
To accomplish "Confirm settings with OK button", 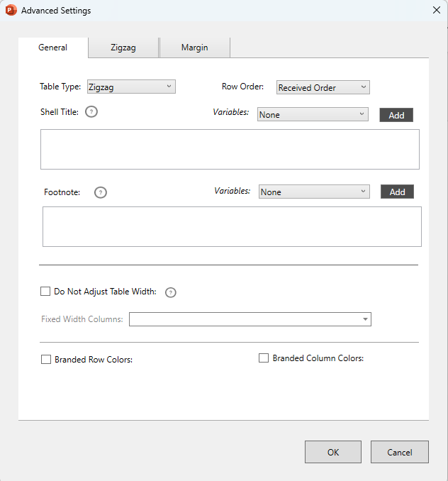I will (333, 452).
